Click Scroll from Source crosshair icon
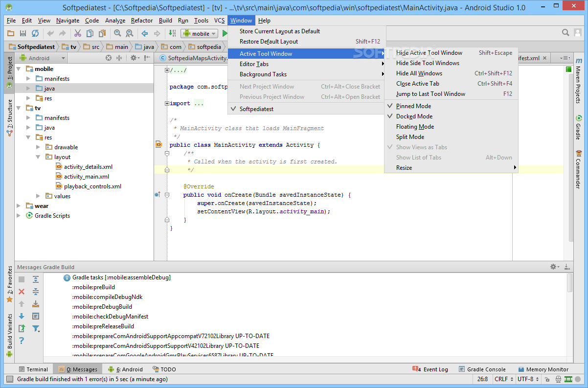 tap(109, 58)
